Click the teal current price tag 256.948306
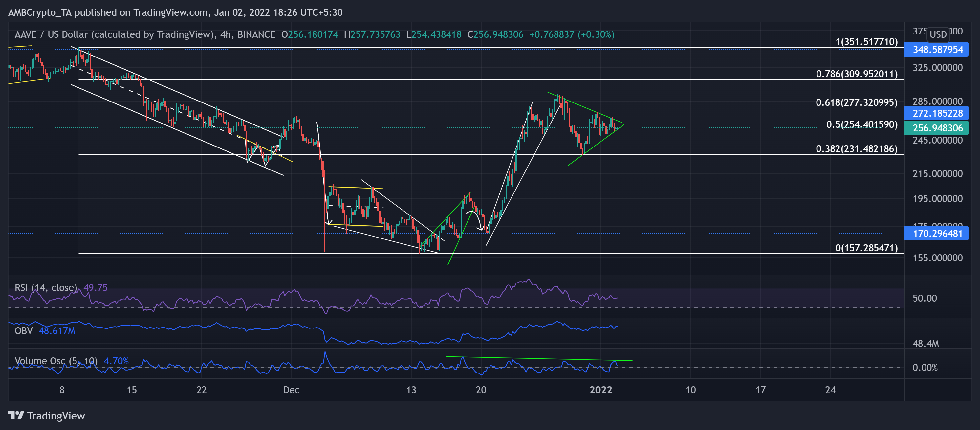The width and height of the screenshot is (980, 430). 937,128
